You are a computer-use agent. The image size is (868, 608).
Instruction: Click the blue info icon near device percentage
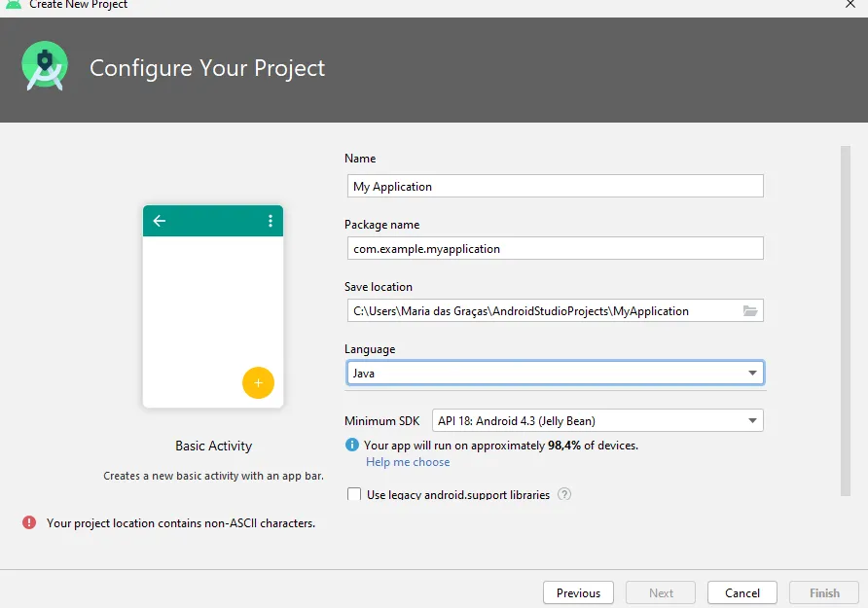[x=352, y=445]
